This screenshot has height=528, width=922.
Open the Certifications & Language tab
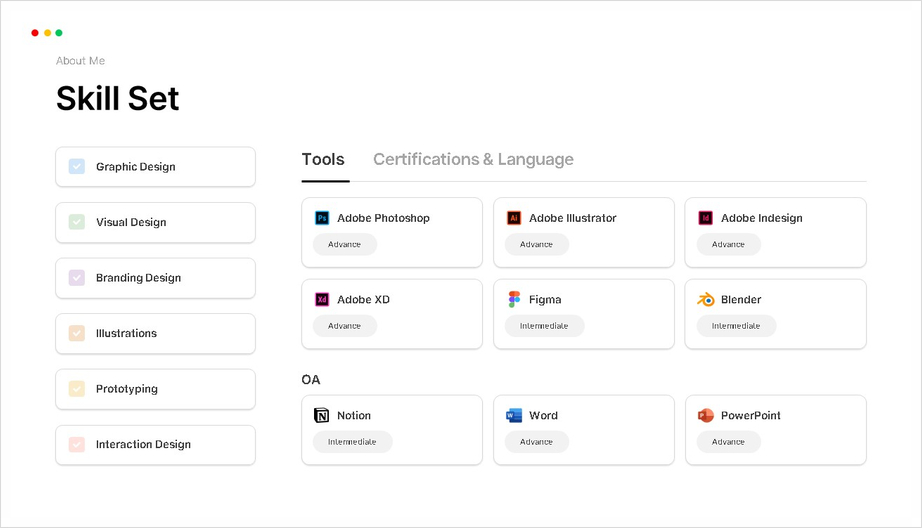(x=473, y=159)
